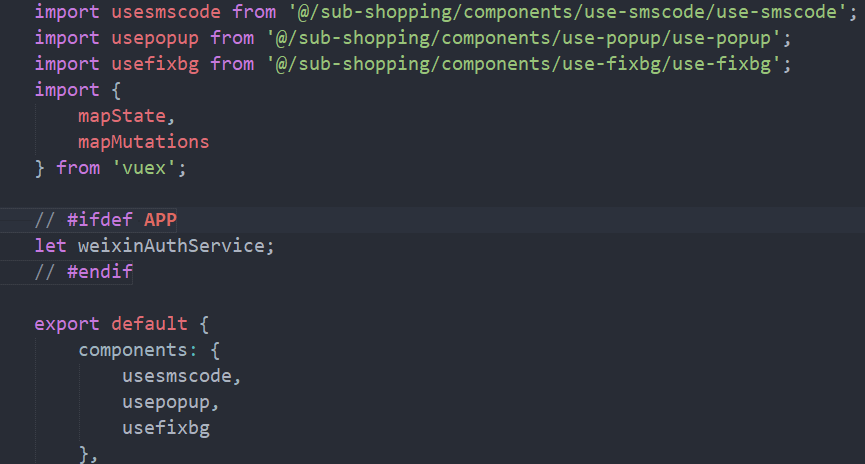Image resolution: width=865 pixels, height=464 pixels.
Task: Click the 'vuex' module string
Action: pos(144,168)
